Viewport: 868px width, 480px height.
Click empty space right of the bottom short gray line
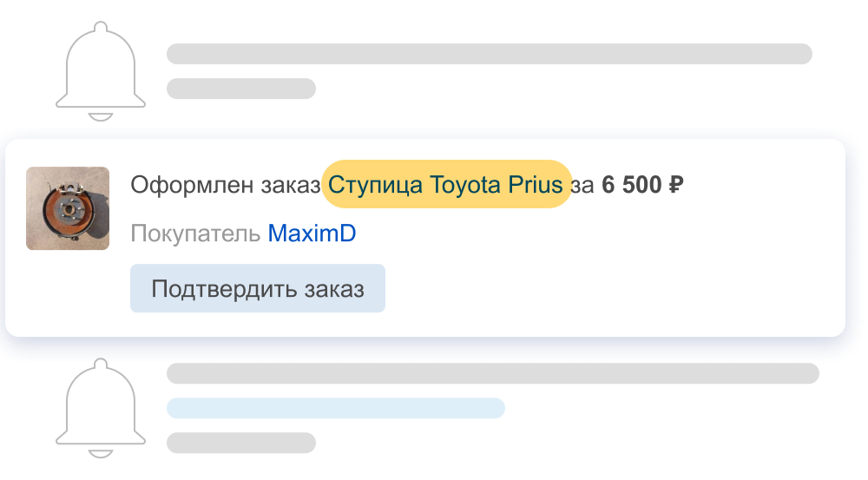click(564, 443)
